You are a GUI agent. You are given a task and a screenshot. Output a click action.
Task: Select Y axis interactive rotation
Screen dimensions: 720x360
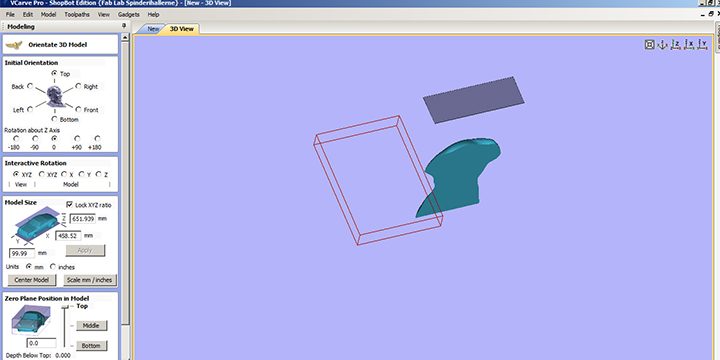(x=82, y=174)
